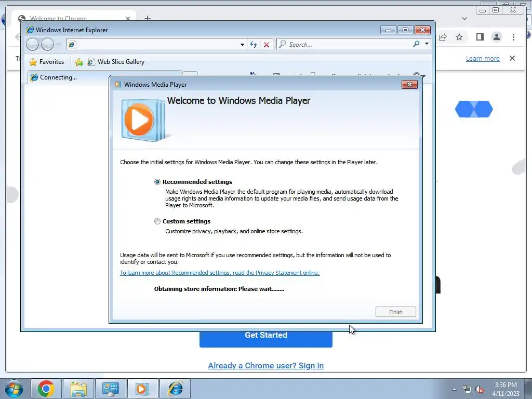532x399 pixels.
Task: Toggle Chrome side panel icon
Action: click(x=480, y=37)
